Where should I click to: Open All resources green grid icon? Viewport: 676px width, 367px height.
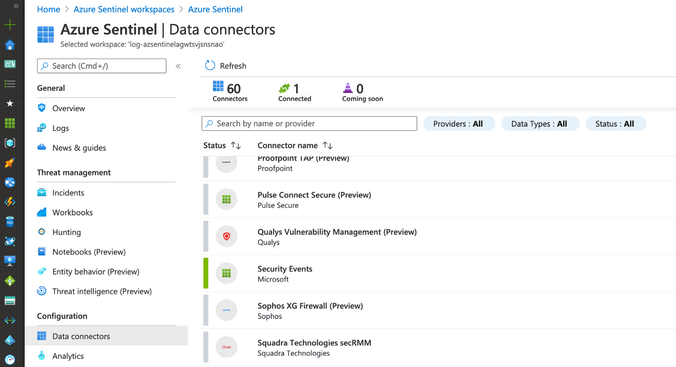10,123
